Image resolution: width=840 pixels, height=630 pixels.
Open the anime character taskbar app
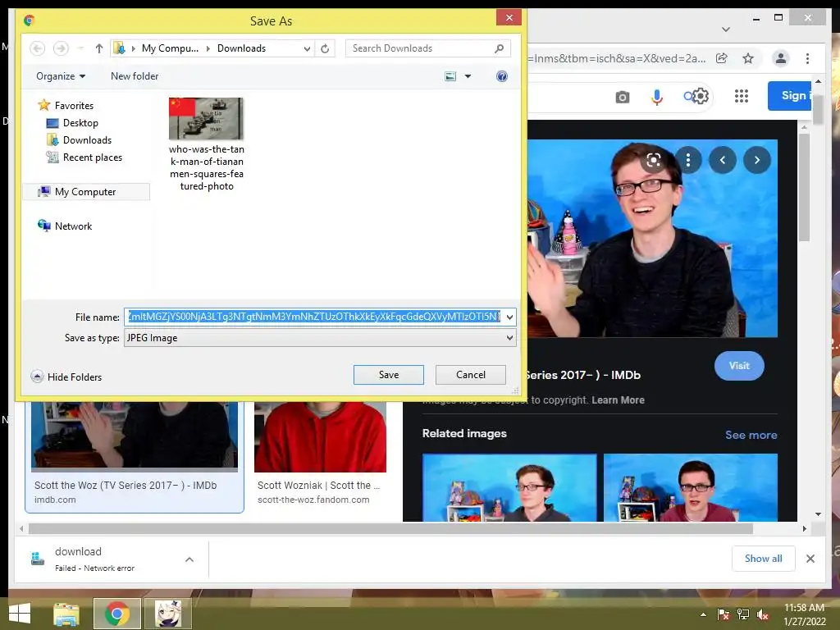pos(167,614)
